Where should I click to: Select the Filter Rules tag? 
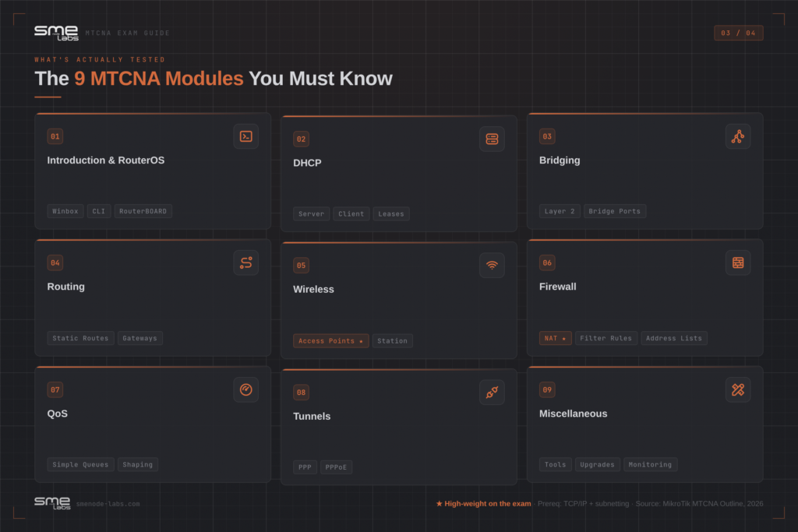(606, 338)
